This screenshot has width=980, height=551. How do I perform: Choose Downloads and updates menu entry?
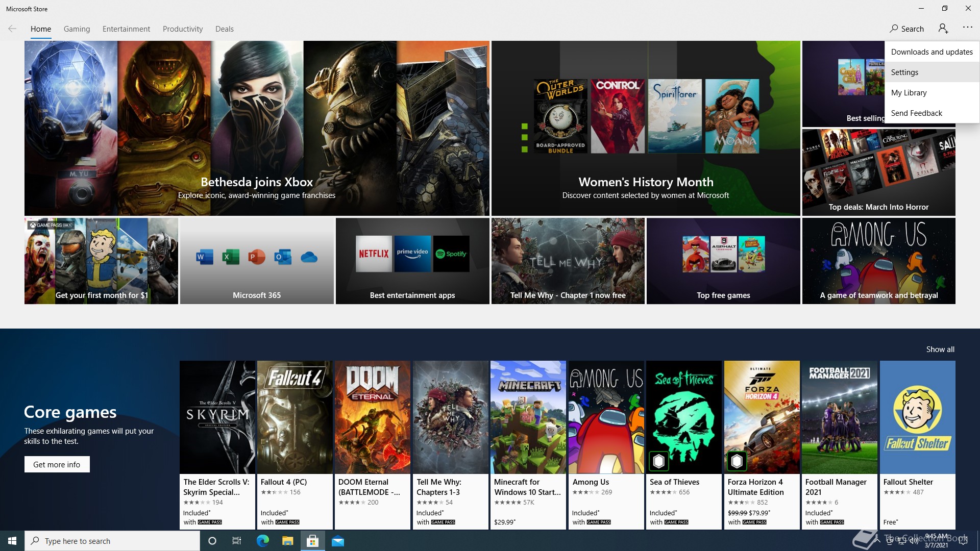click(932, 52)
